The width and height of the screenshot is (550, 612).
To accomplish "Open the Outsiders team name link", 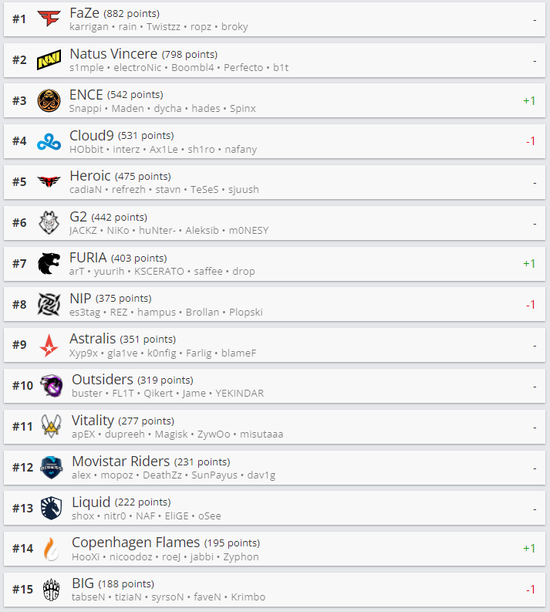I will tap(102, 379).
